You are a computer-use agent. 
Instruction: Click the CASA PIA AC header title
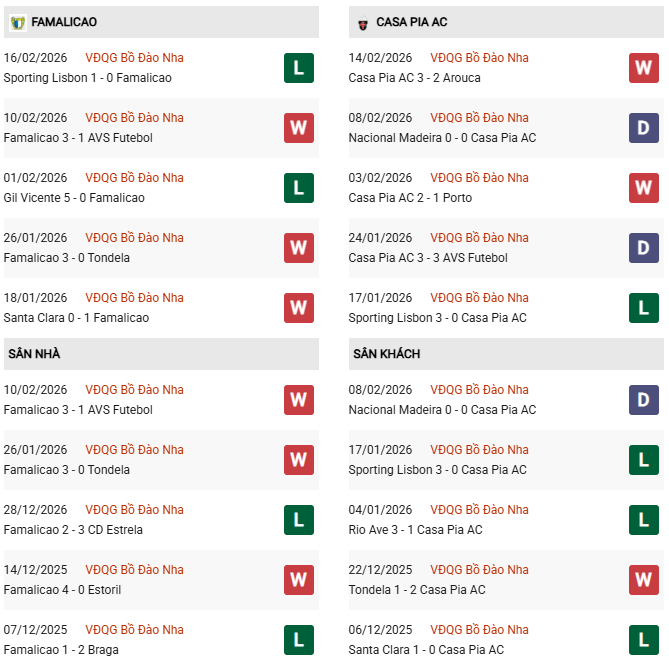point(412,22)
